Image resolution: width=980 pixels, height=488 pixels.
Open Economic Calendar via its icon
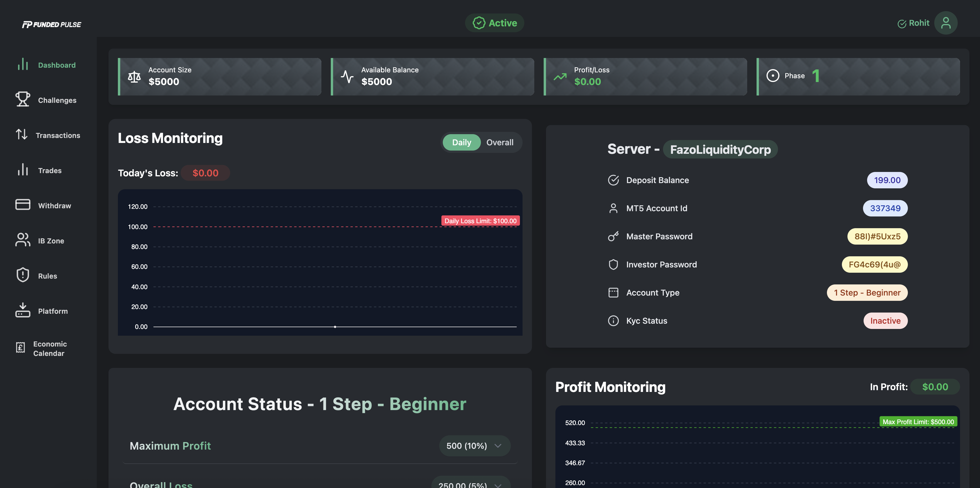tap(21, 348)
